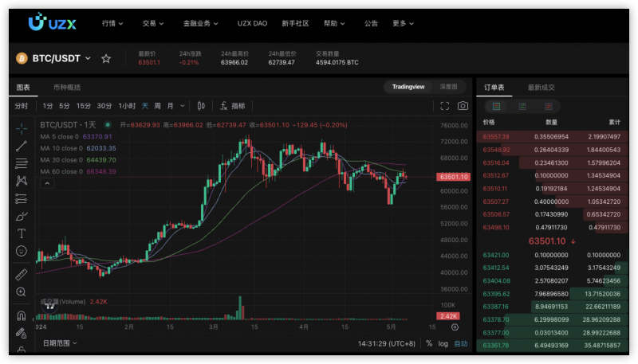Toggle 自动 auto scale
638x364 pixels.
coord(461,343)
